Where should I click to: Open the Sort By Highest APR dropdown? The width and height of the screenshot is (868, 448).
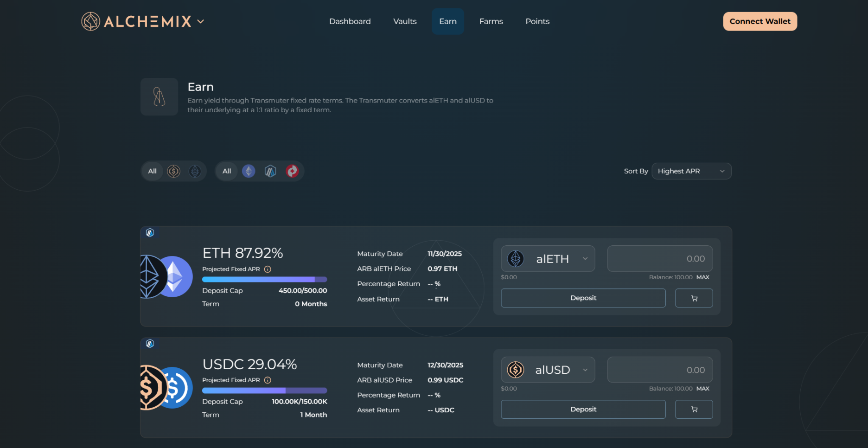tap(691, 171)
